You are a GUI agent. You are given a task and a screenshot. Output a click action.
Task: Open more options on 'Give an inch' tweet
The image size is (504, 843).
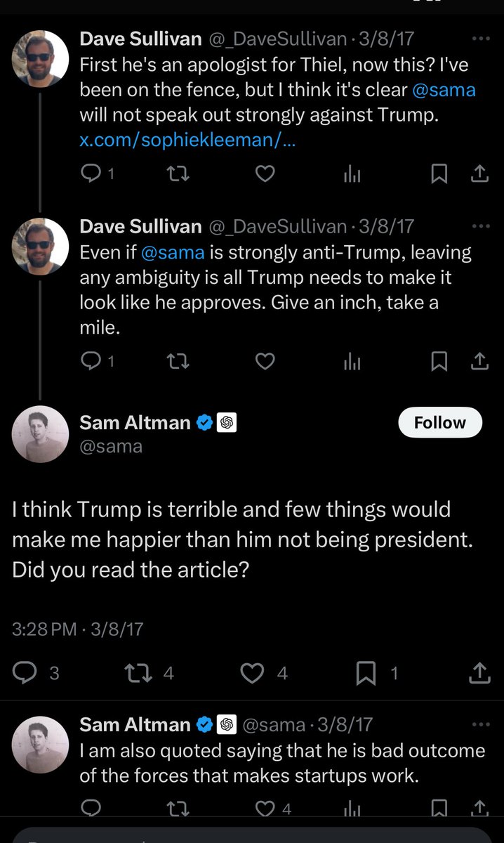pos(481,226)
